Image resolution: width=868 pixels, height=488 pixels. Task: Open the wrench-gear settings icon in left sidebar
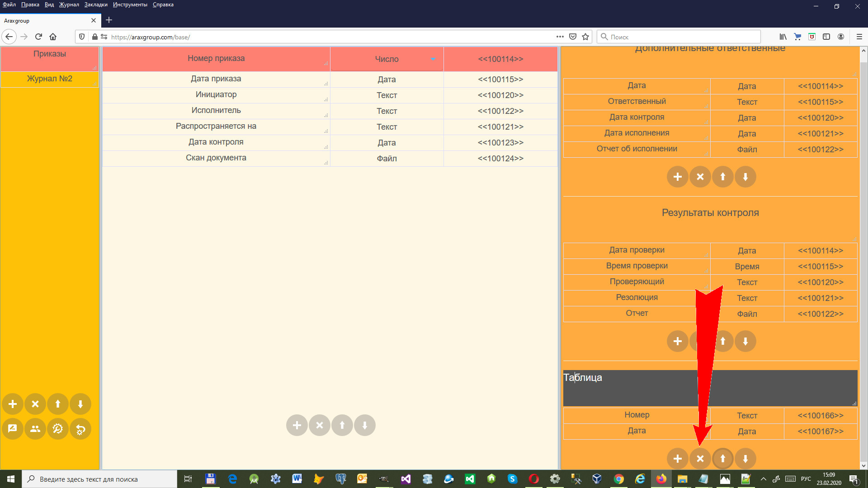tap(57, 429)
